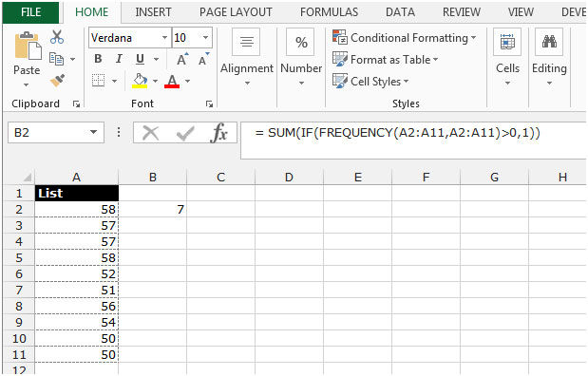The height and width of the screenshot is (376, 588).
Task: Apply cell borders icon
Action: coord(98,80)
